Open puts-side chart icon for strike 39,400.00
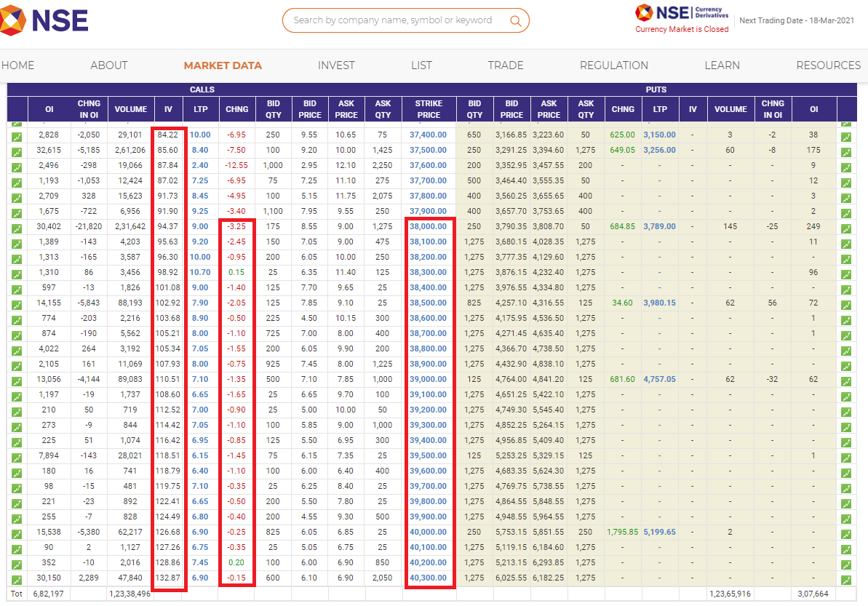This screenshot has height=606, width=868. click(x=846, y=443)
